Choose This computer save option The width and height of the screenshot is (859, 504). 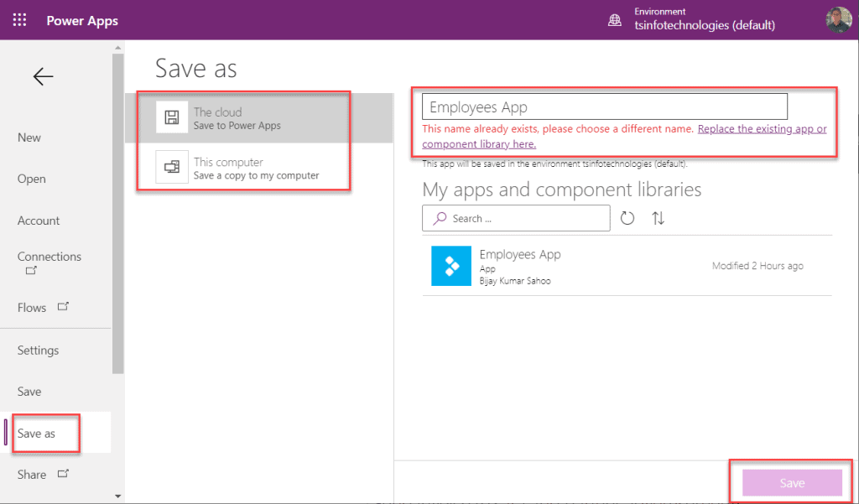tap(258, 168)
